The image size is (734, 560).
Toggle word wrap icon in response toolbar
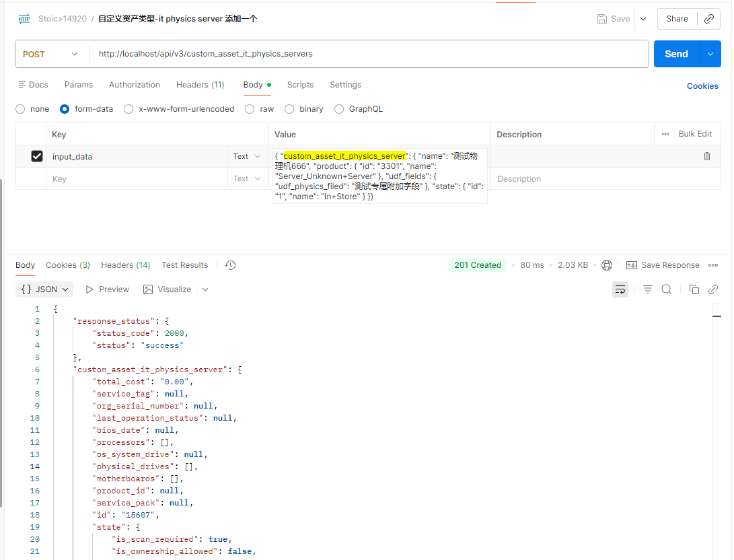(620, 289)
